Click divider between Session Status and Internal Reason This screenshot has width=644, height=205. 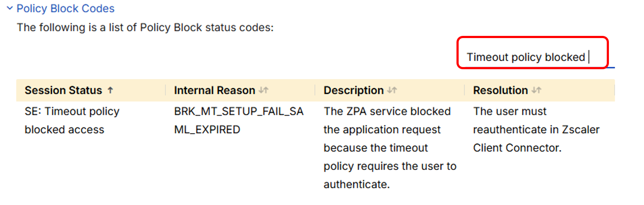pos(165,90)
